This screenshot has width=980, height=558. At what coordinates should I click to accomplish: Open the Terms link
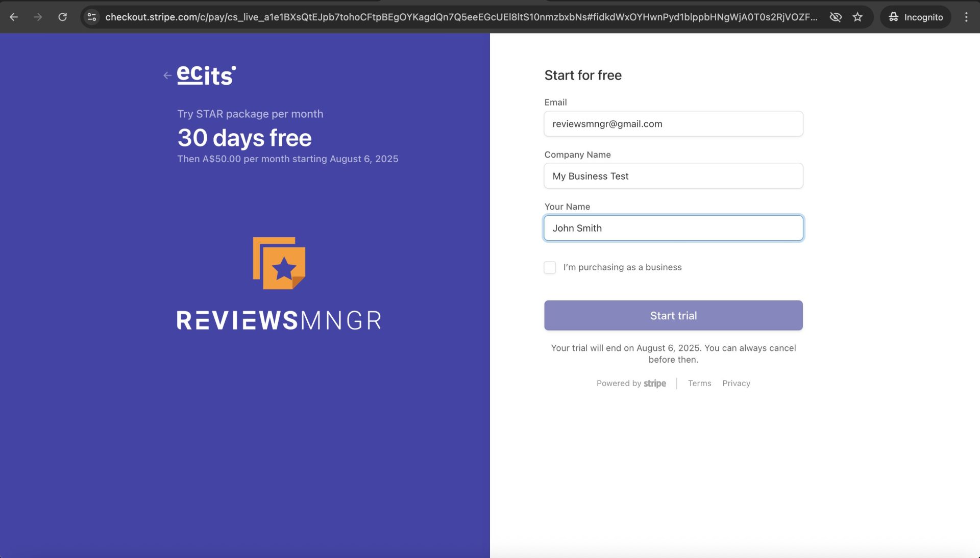click(x=699, y=383)
